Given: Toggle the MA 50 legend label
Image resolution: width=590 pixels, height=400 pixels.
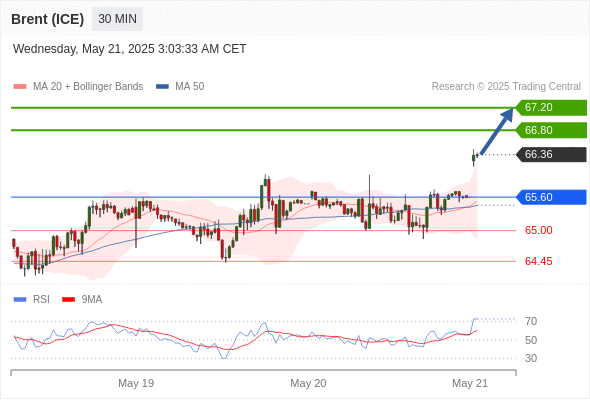Looking at the screenshot, I should (190, 87).
